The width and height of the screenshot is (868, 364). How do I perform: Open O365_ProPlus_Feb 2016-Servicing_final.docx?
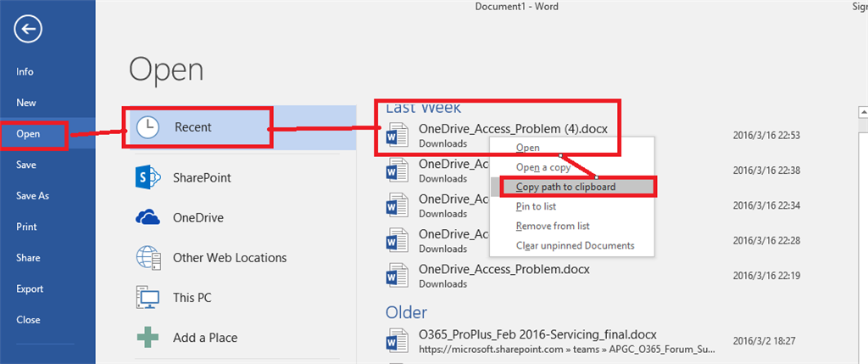click(x=537, y=334)
